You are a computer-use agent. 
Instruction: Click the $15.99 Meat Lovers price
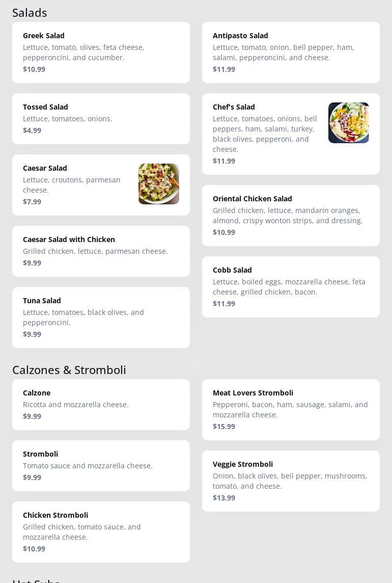[x=224, y=427]
